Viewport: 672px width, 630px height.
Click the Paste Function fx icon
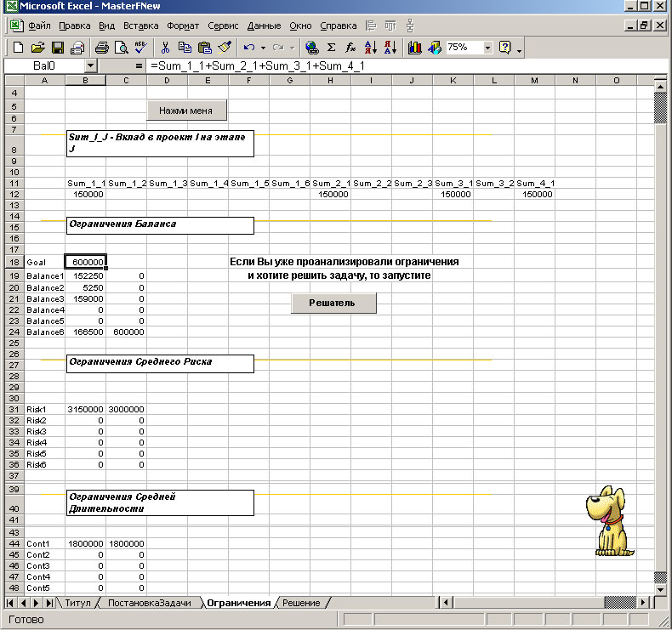click(350, 48)
